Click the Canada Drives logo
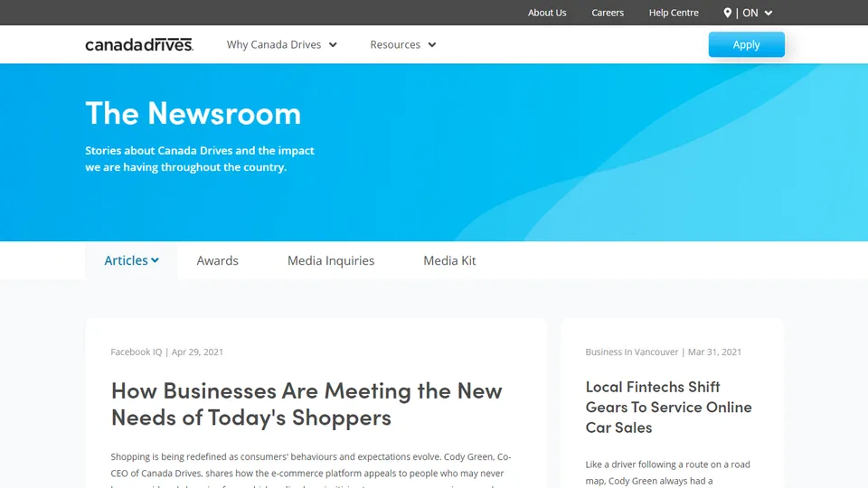Screen dimensions: 868x488 click(x=139, y=44)
